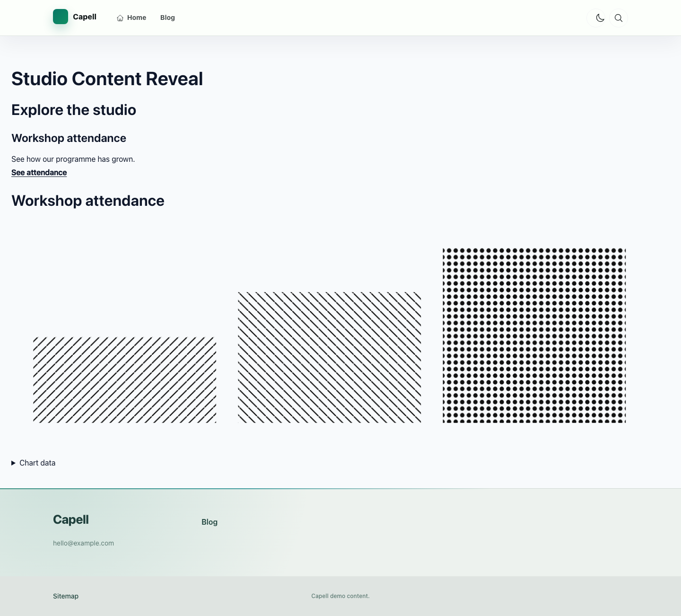Click the green Capell logo icon
The image size is (681, 616).
click(61, 17)
